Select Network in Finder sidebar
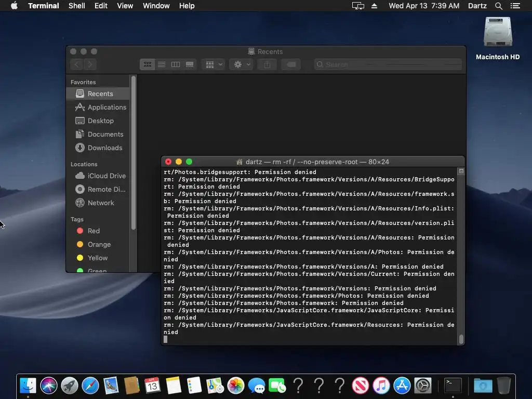This screenshot has height=399, width=532. pyautogui.click(x=98, y=203)
